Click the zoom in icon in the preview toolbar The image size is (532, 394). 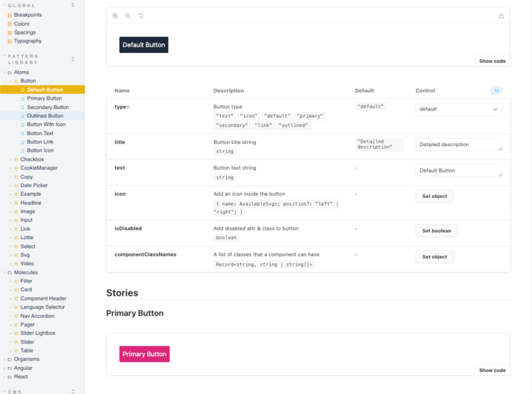115,15
